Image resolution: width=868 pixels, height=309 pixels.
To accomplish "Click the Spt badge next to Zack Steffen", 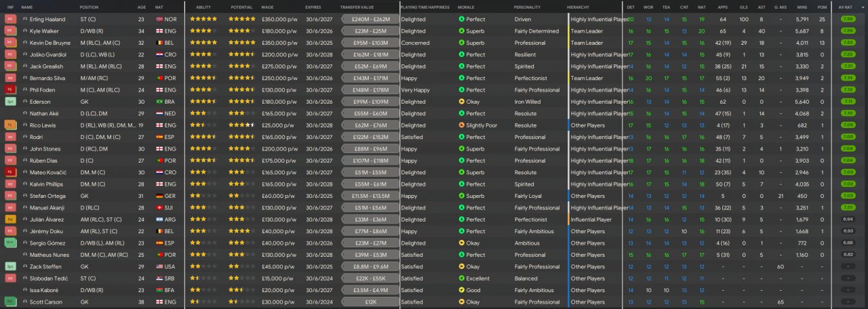I will coord(9,267).
